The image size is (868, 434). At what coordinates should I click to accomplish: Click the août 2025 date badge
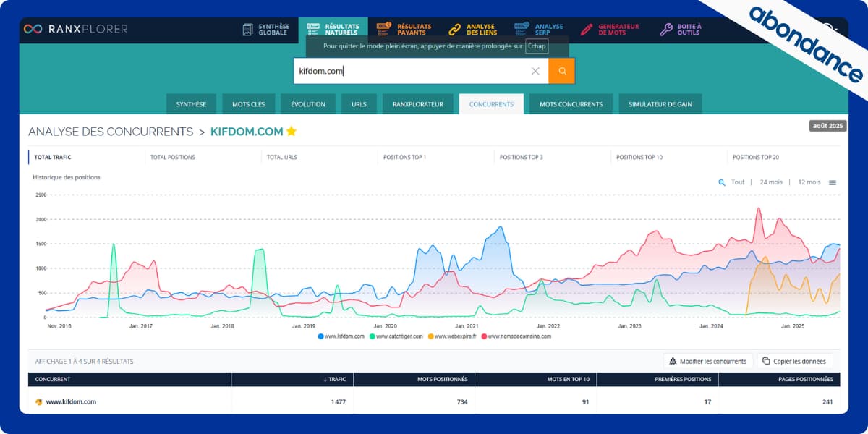828,126
